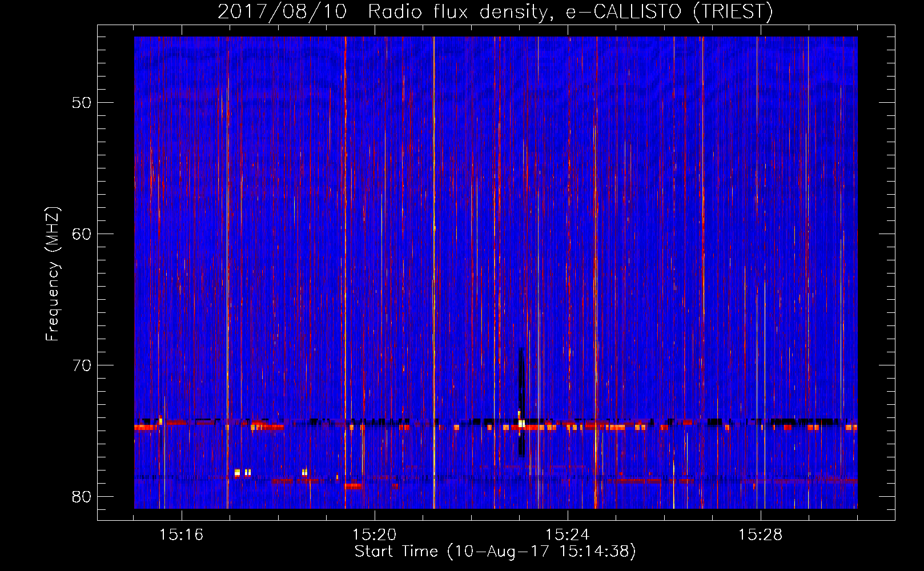The image size is (924, 571).
Task: Click the 15:20 time tick label
Action: click(374, 535)
